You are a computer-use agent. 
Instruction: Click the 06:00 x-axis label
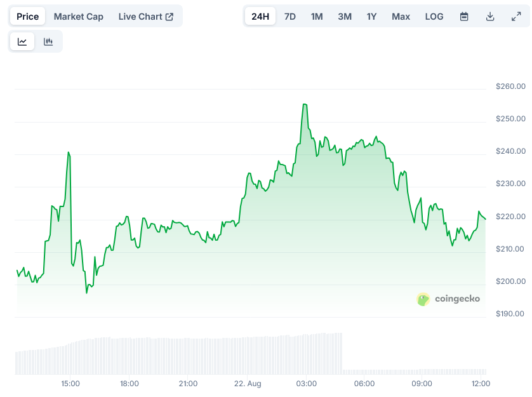pos(364,384)
